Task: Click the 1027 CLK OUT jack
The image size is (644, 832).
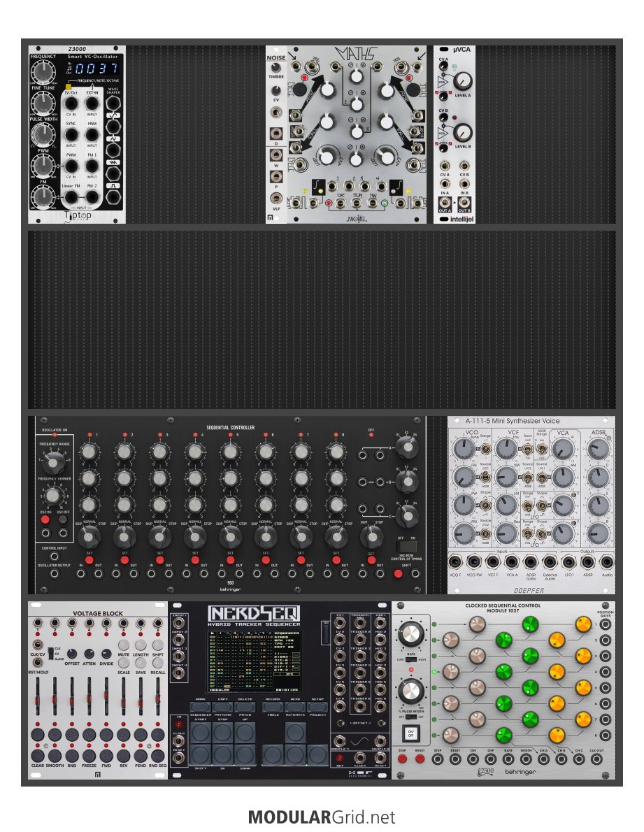Action: click(596, 759)
